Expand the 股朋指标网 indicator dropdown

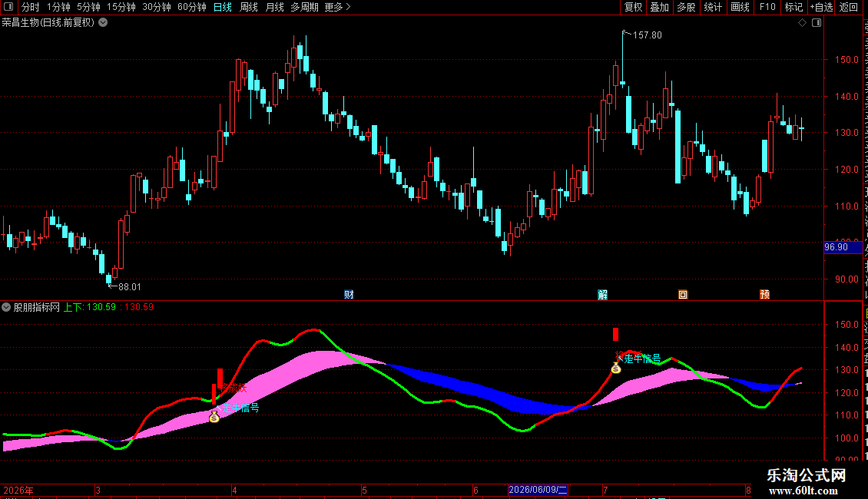(x=6, y=307)
